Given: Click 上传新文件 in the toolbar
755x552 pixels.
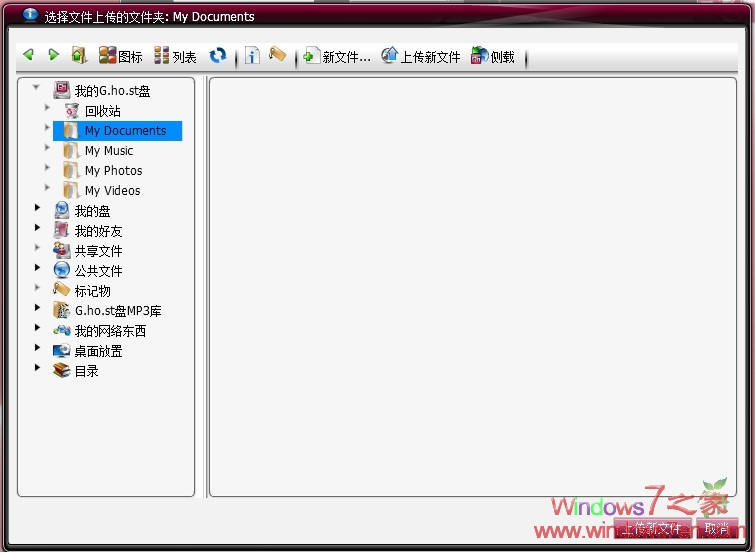Looking at the screenshot, I should click(x=421, y=57).
